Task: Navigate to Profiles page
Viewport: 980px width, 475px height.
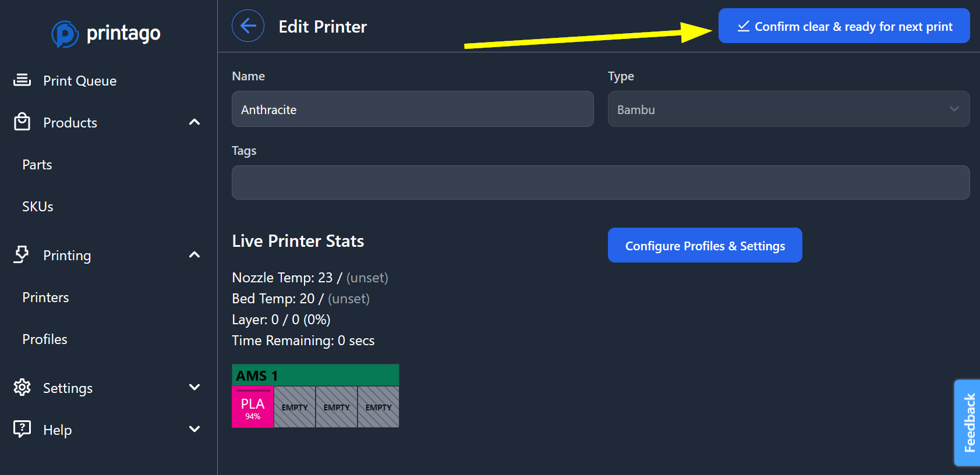Action: coord(45,339)
